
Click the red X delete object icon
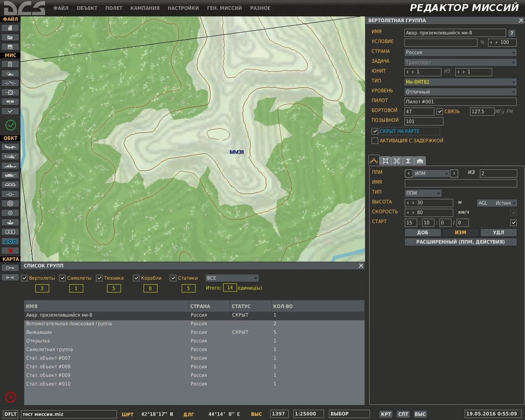pos(10,250)
